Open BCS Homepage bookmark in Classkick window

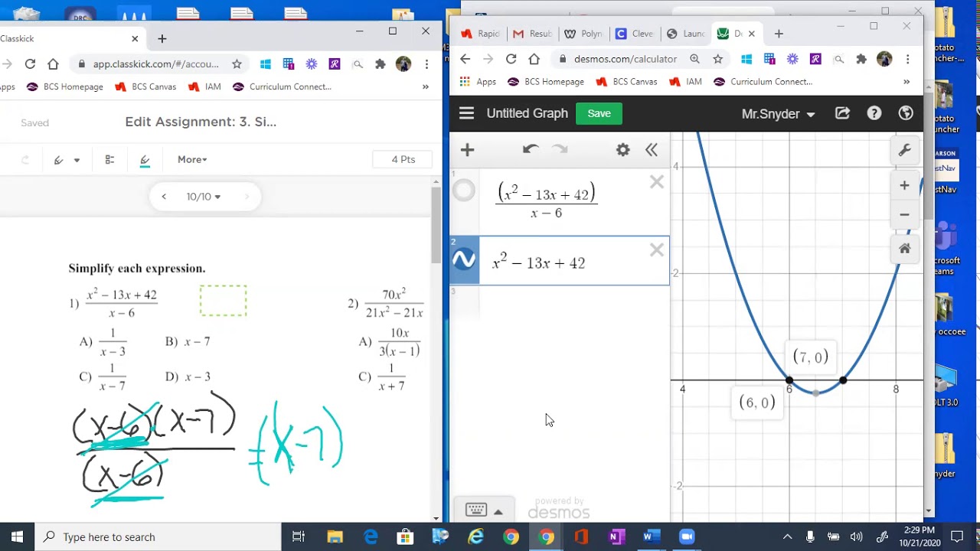(65, 86)
